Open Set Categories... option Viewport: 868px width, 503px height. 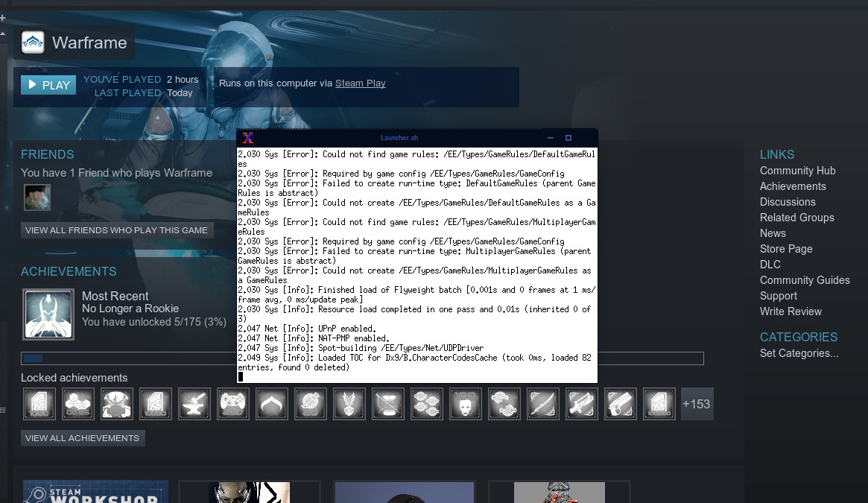[799, 353]
